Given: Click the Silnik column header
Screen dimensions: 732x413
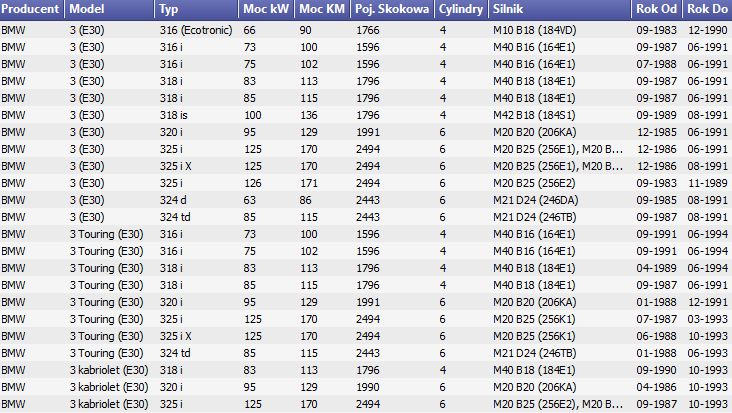Looking at the screenshot, I should click(560, 9).
